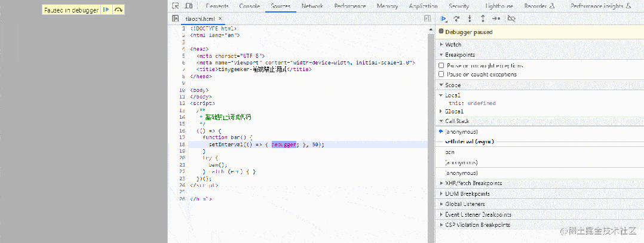Open the Elements tab

click(217, 6)
